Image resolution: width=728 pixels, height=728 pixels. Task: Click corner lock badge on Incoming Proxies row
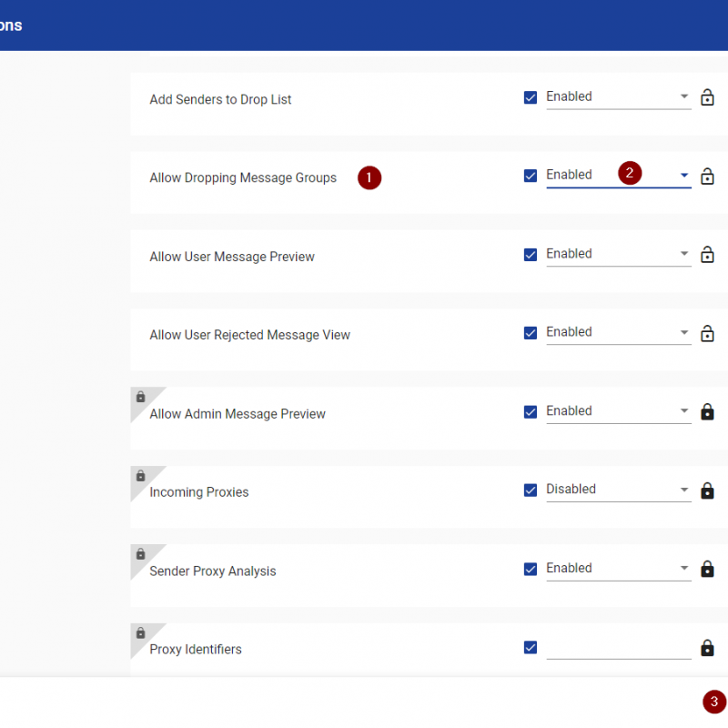click(x=141, y=476)
